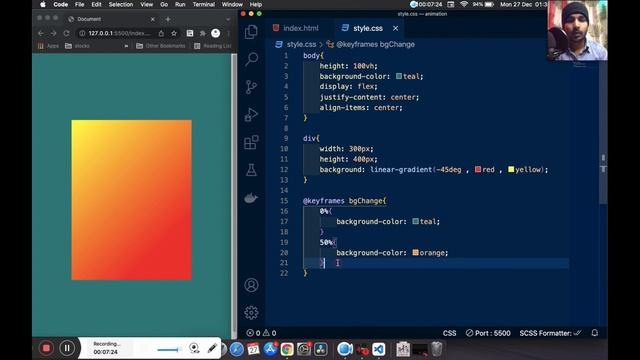Viewport: 640px width, 360px height.
Task: Adjust the recorder toolbar slider
Action: point(169,349)
